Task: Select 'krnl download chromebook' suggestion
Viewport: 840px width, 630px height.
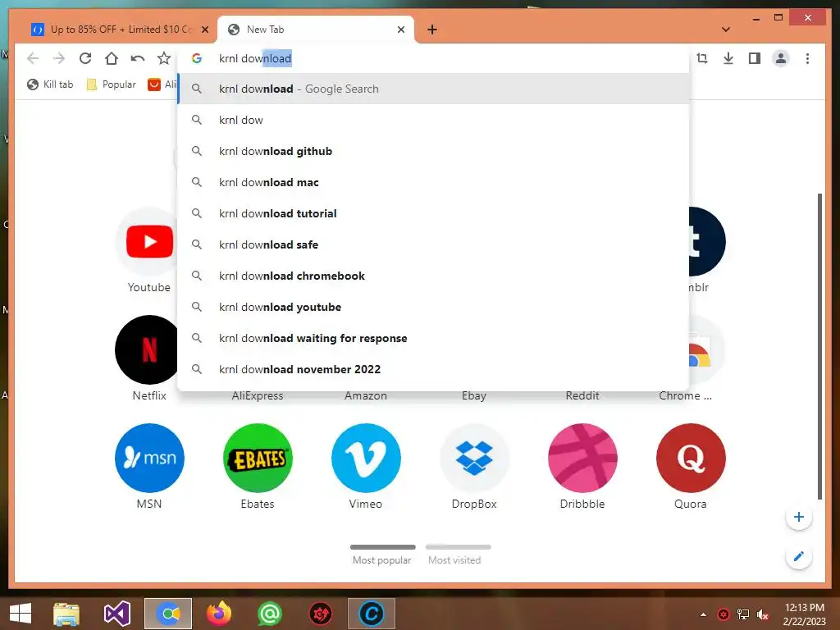Action: [x=433, y=276]
